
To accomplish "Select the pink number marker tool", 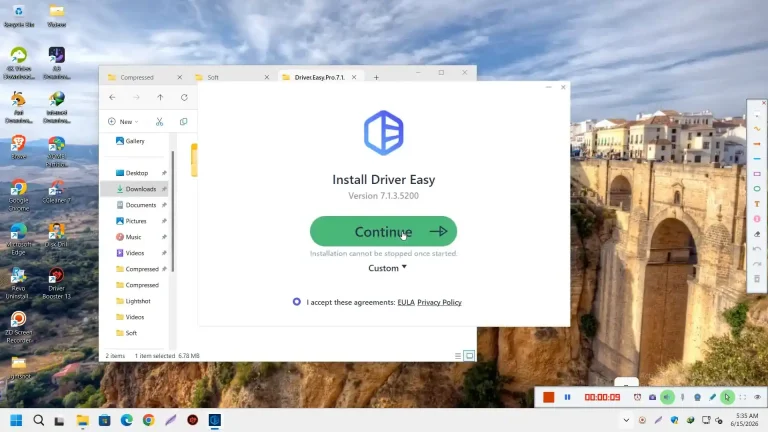I will click(x=757, y=219).
